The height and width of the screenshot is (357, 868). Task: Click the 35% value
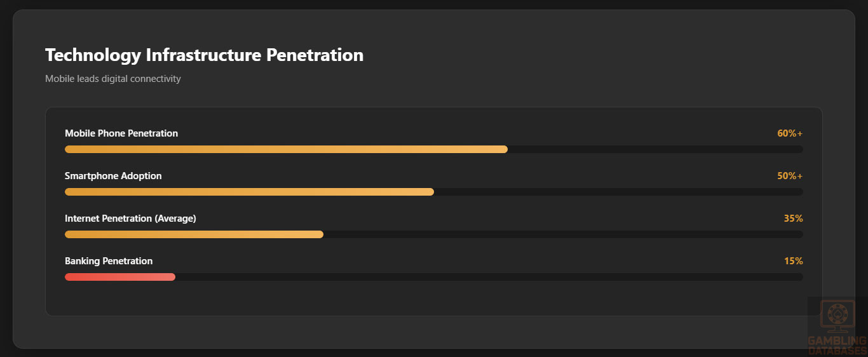[x=793, y=219]
